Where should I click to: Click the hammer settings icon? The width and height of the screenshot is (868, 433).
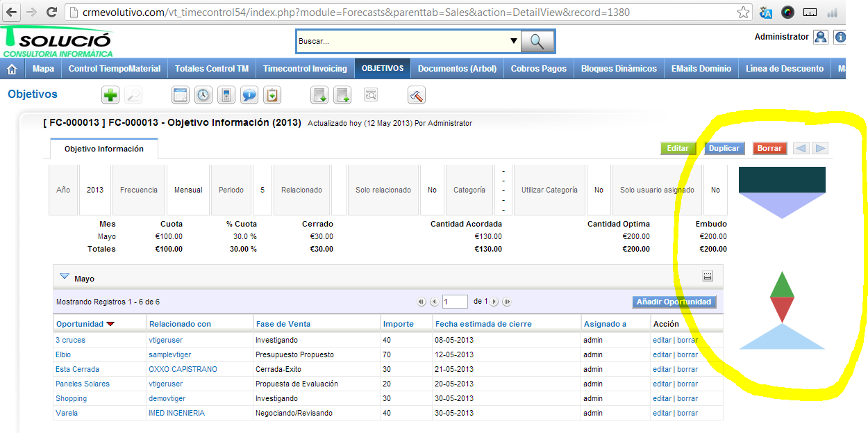pos(417,95)
